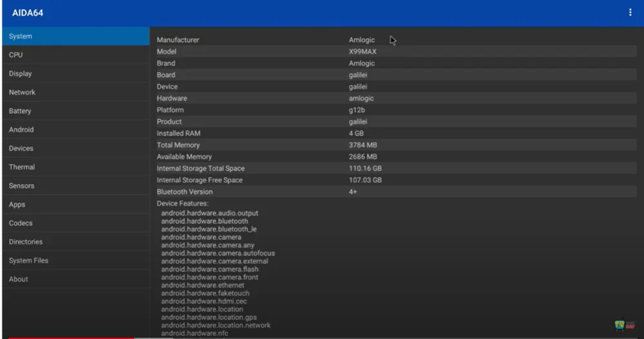The image size is (644, 339).
Task: Click the android.hardware.location.gps entry
Action: pos(209,317)
